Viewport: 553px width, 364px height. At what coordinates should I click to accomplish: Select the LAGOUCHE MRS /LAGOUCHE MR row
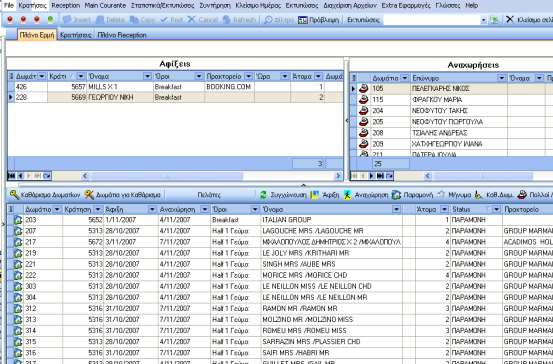click(280, 231)
